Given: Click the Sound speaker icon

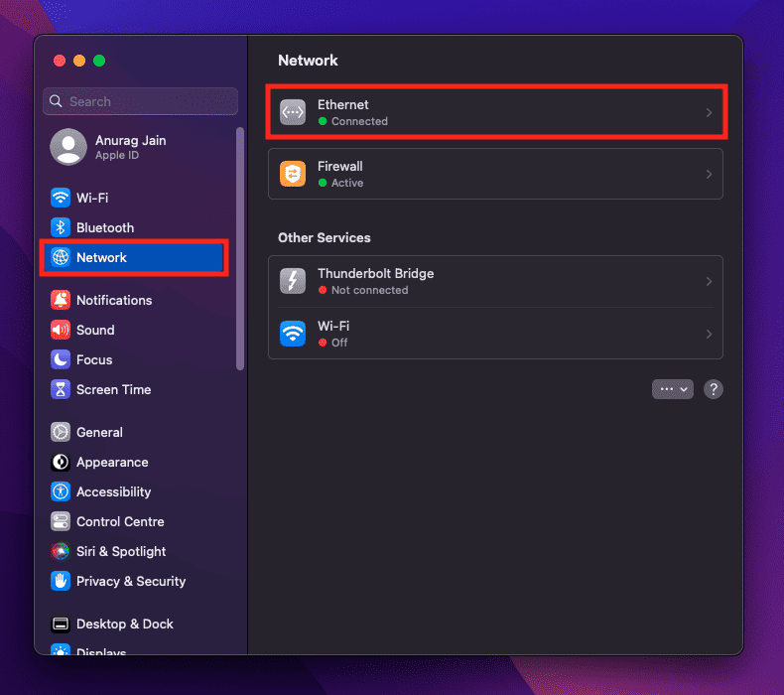Looking at the screenshot, I should [60, 330].
